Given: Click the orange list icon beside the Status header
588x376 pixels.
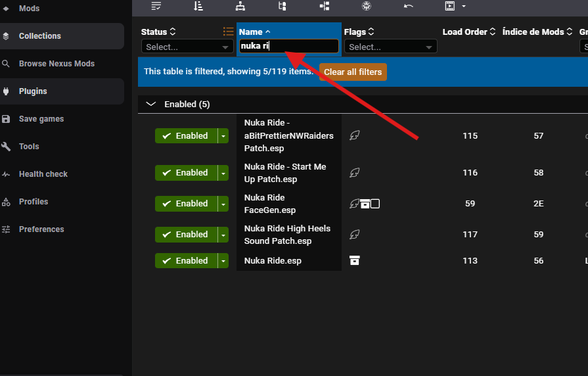Looking at the screenshot, I should 228,32.
